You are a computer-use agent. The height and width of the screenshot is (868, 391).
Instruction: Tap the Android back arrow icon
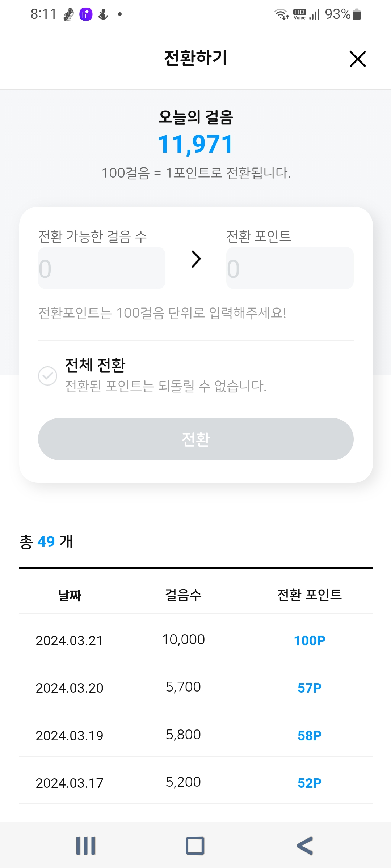[305, 846]
